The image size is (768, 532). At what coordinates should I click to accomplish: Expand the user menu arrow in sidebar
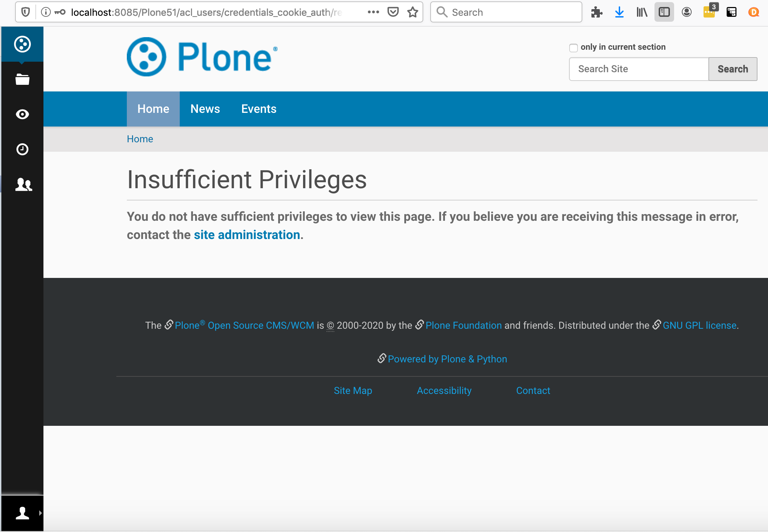click(x=40, y=513)
